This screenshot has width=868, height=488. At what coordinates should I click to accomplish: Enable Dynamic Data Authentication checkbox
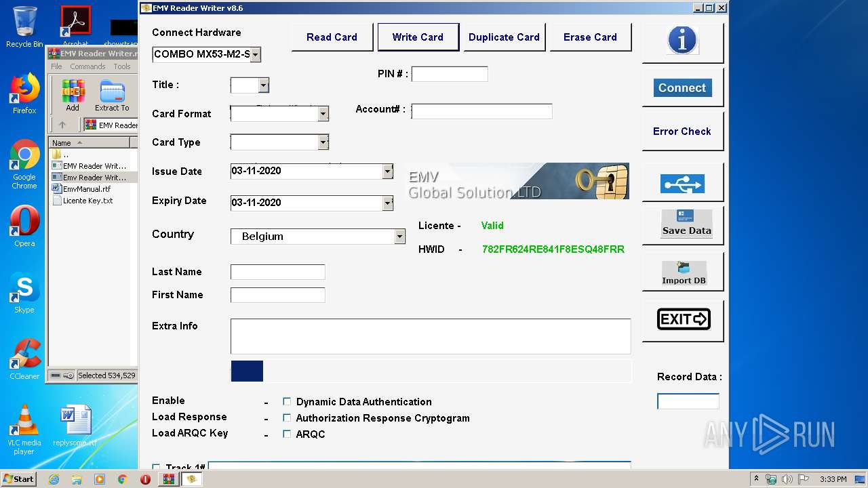(287, 402)
